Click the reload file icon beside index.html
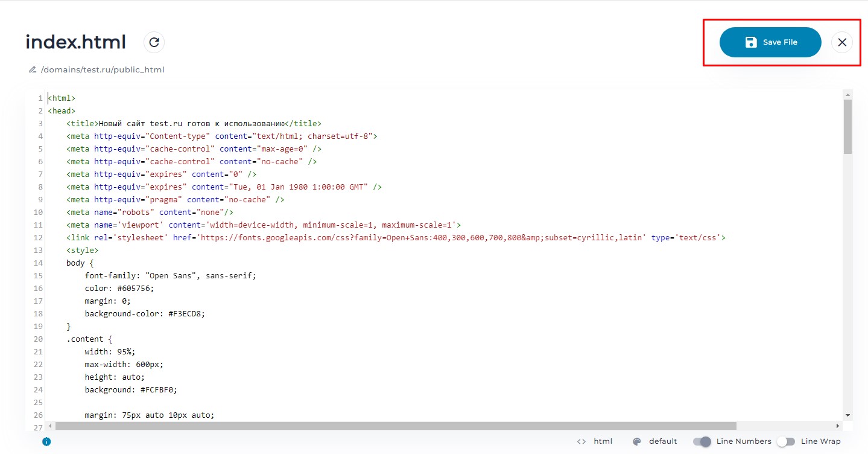 (154, 42)
